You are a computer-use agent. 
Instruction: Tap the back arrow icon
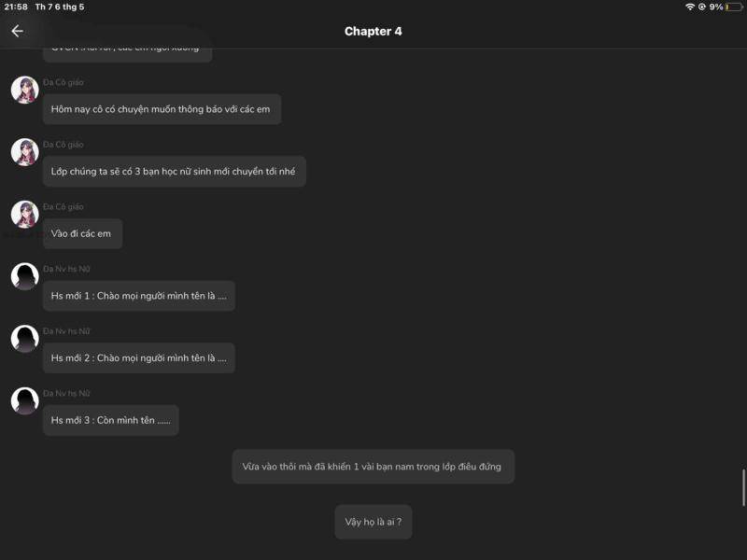click(x=17, y=31)
